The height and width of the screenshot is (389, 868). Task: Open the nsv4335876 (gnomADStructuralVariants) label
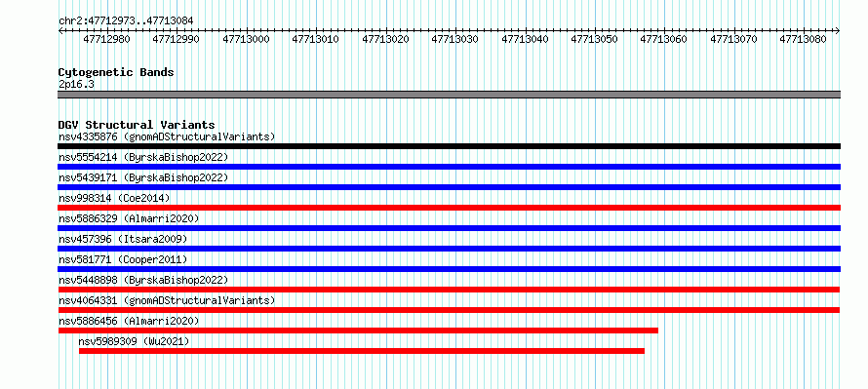(x=167, y=136)
